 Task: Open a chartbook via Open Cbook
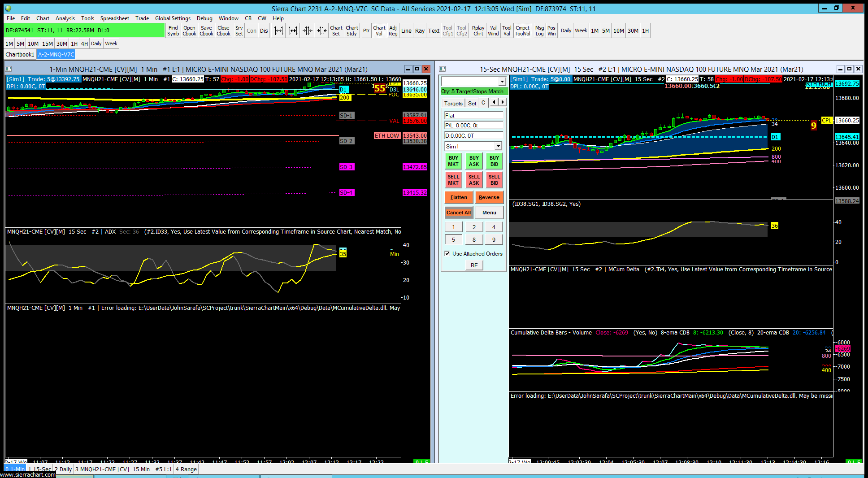tap(189, 30)
